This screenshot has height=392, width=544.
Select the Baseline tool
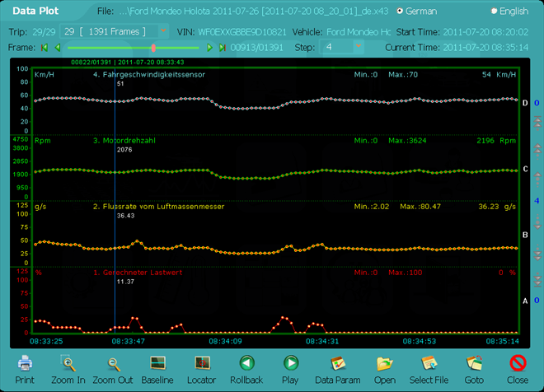[157, 363]
